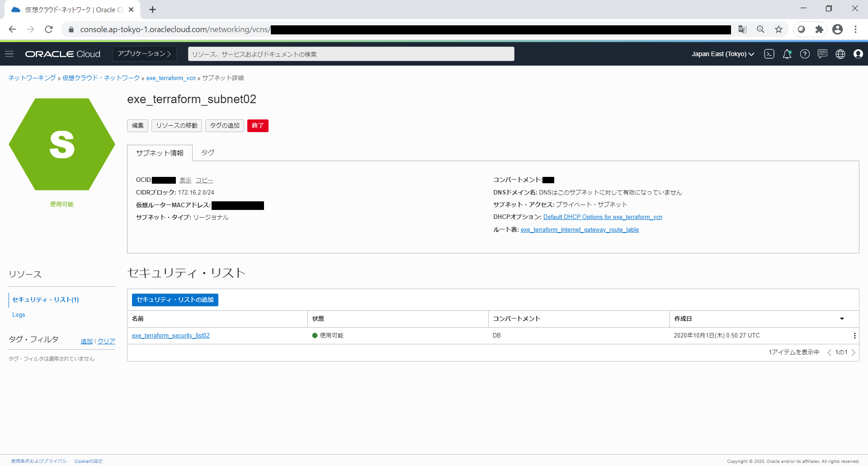Click the red 終了 button
868x466 pixels.
(258, 126)
